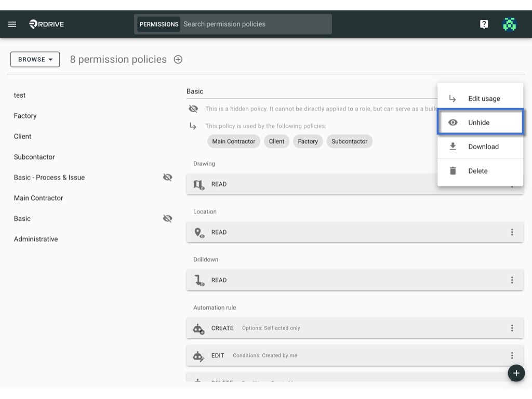The image size is (532, 399).
Task: Click the Subcontactor usage chip
Action: (349, 141)
